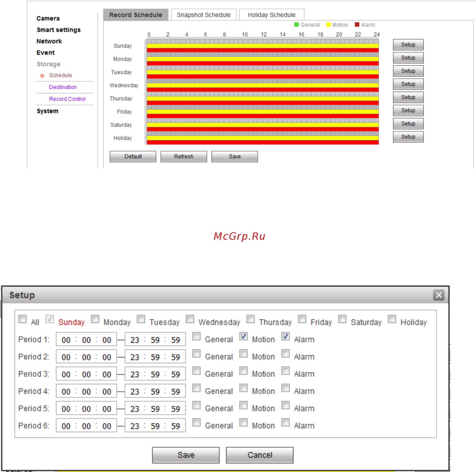Viewport: 476px width, 472px height.
Task: Open the Schedule sidebar link
Action: pyautogui.click(x=60, y=75)
